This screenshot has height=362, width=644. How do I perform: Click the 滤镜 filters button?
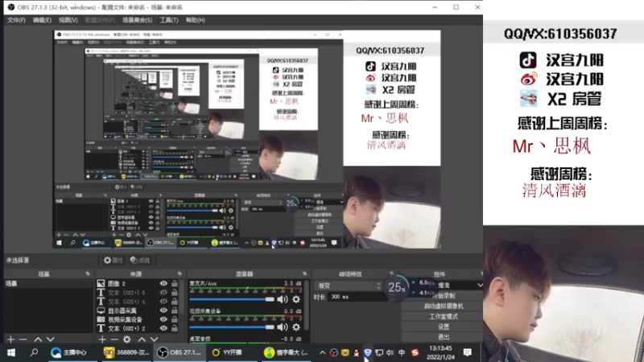coord(140,260)
